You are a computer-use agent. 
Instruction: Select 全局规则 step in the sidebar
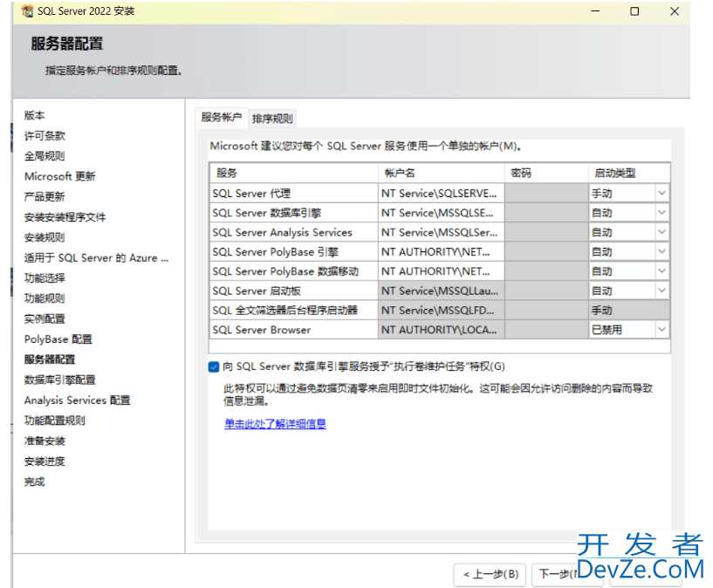45,156
